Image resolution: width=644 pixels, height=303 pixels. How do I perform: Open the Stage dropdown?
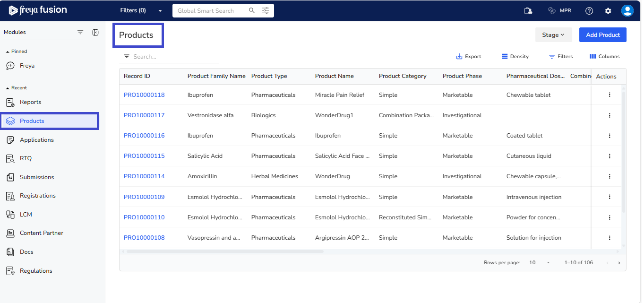[553, 35]
